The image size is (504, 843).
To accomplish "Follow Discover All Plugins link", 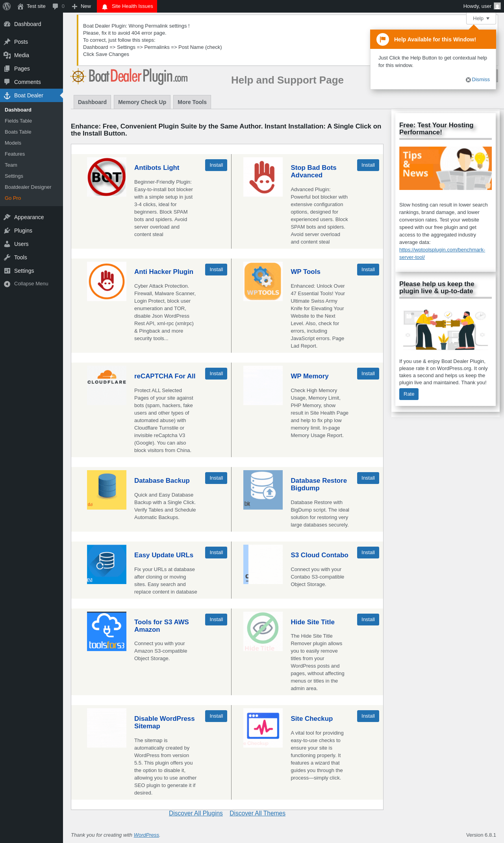I will click(196, 813).
